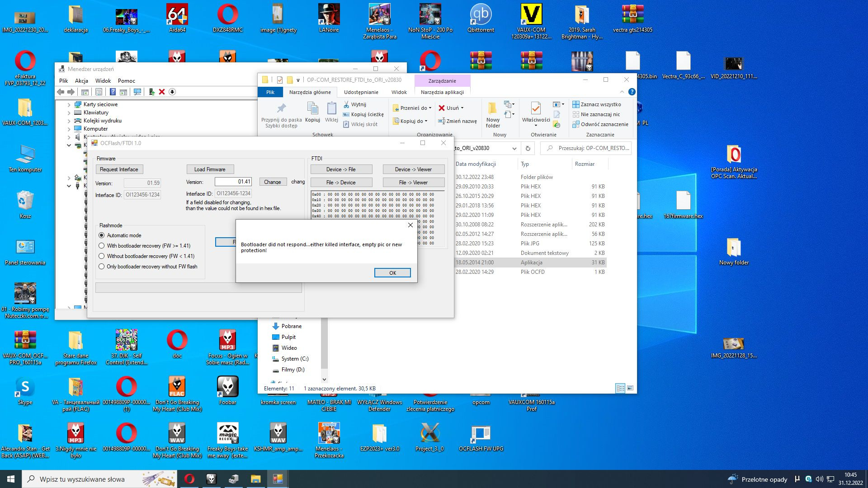Click OK in the bootloader error dialog
The height and width of the screenshot is (488, 868).
pyautogui.click(x=392, y=272)
